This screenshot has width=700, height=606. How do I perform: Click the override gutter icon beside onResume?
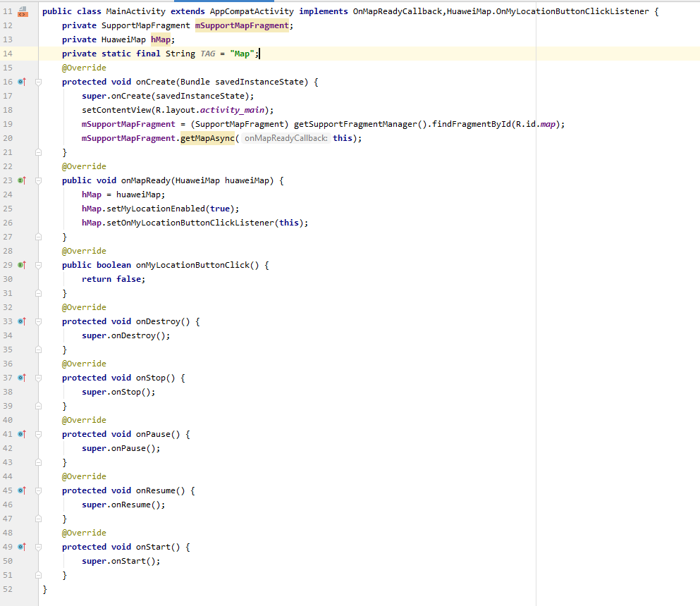pyautogui.click(x=22, y=490)
